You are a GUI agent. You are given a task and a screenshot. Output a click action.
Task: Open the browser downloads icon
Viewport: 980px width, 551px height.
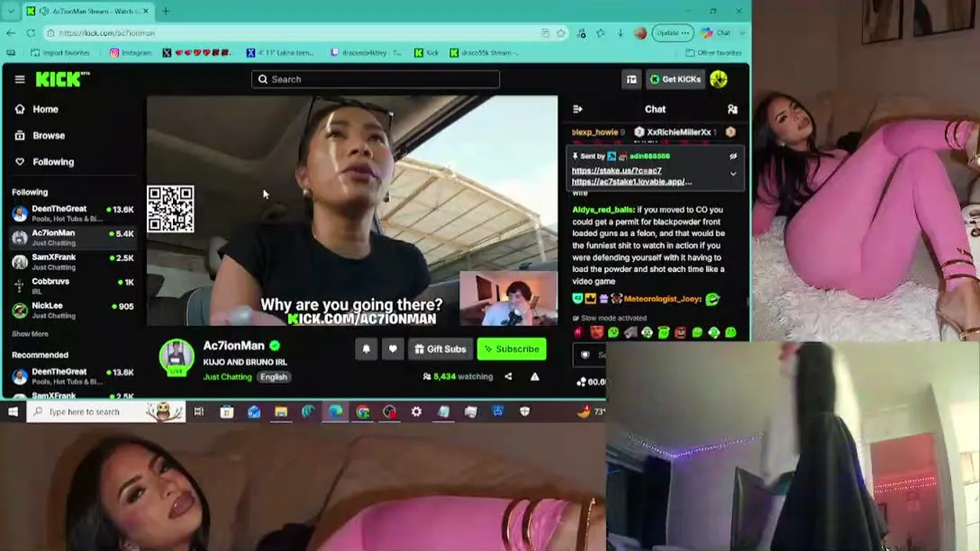(620, 33)
